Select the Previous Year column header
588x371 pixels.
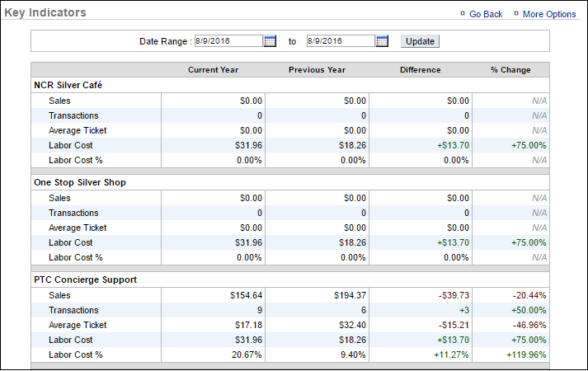pyautogui.click(x=317, y=70)
